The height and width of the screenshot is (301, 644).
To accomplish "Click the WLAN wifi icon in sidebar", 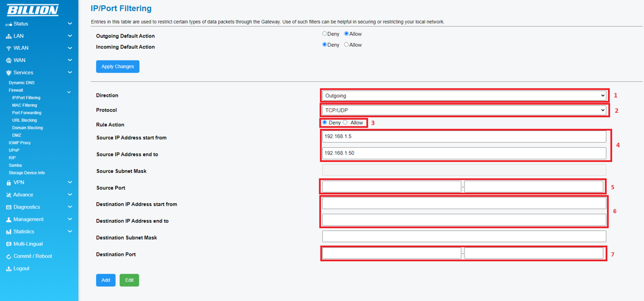I will pyautogui.click(x=8, y=48).
